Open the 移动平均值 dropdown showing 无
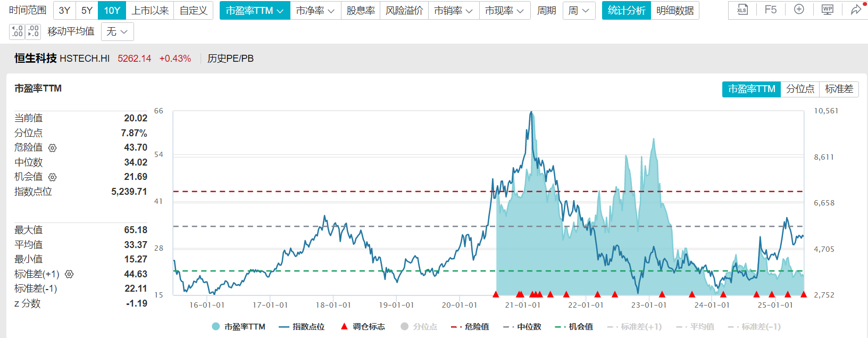This screenshot has height=338, width=868. (x=117, y=32)
